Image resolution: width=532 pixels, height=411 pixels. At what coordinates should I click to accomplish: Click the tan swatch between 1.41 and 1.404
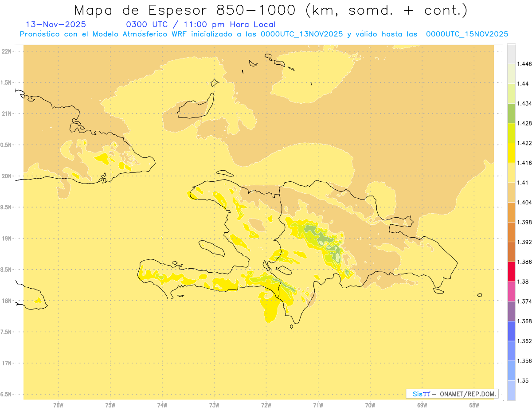pyautogui.click(x=511, y=192)
